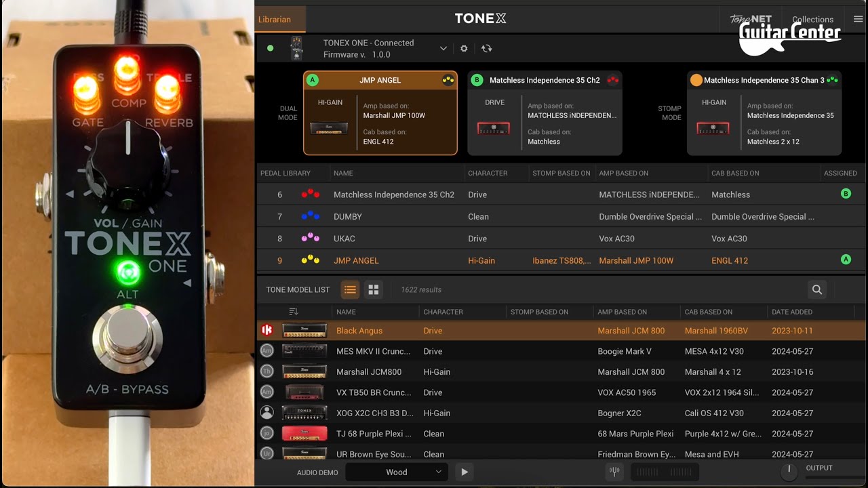Click the assigned A badge in row 9

click(846, 260)
